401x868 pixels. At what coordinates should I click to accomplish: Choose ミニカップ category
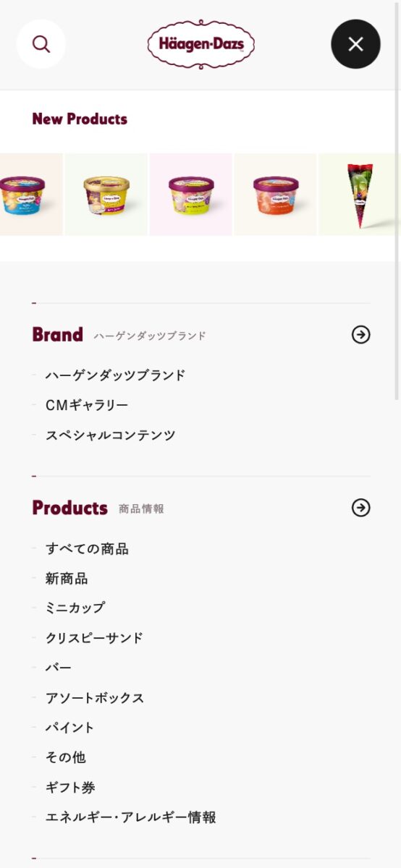pos(75,608)
